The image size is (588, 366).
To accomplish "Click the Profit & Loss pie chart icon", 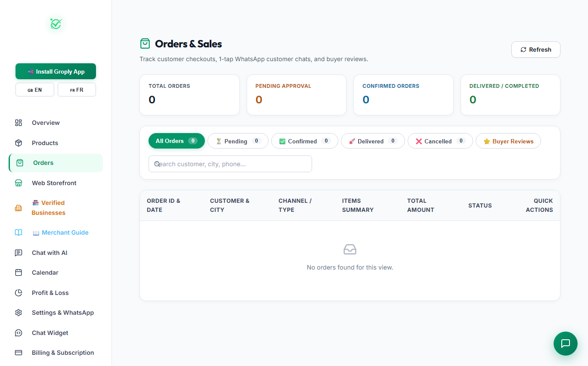I will coord(19,293).
